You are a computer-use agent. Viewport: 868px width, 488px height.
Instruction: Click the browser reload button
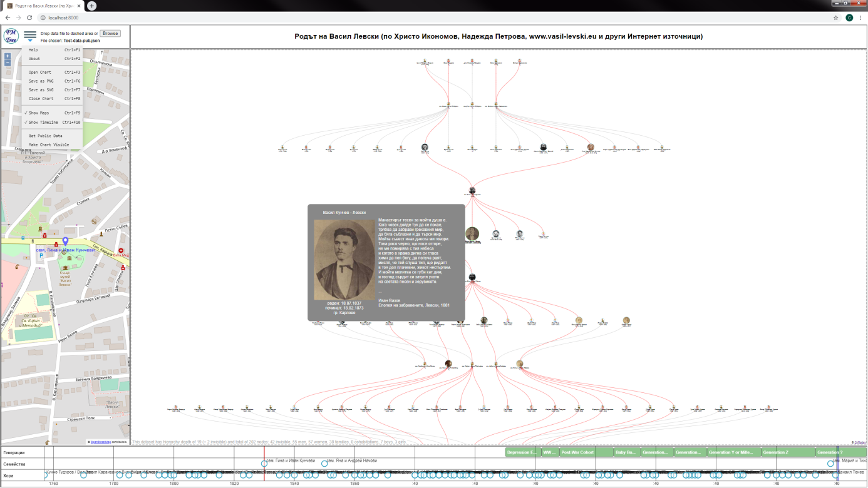click(x=29, y=18)
